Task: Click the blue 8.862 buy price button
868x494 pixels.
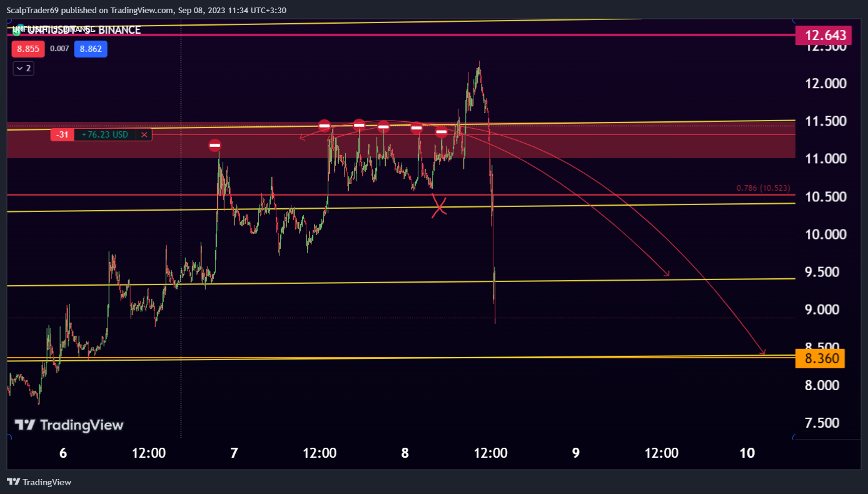Action: pos(91,49)
